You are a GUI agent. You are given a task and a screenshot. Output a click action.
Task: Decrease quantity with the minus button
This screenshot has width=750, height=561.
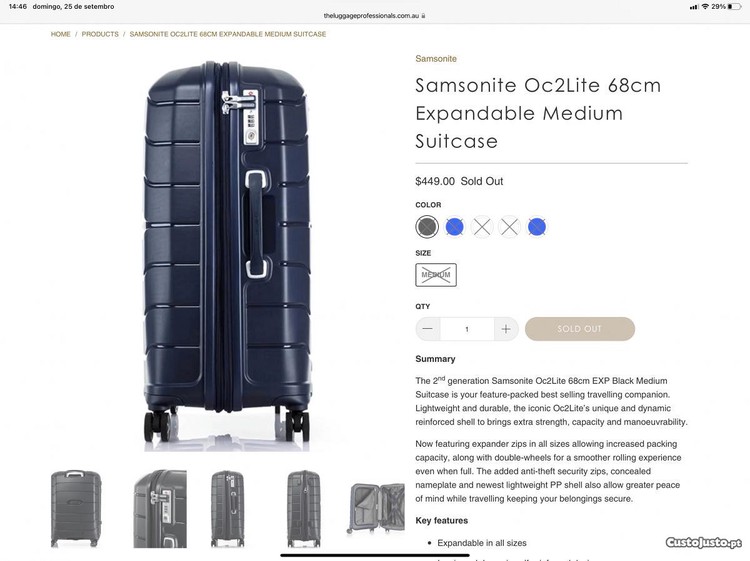point(428,329)
